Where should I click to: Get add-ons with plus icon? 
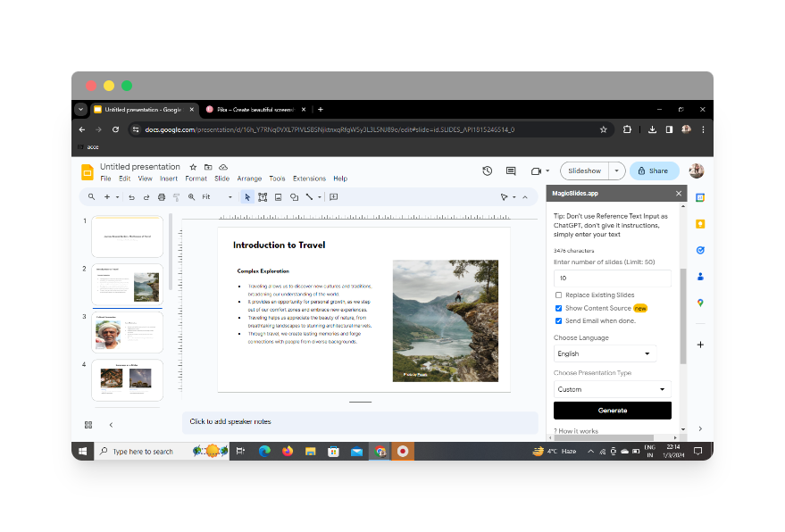coord(700,345)
